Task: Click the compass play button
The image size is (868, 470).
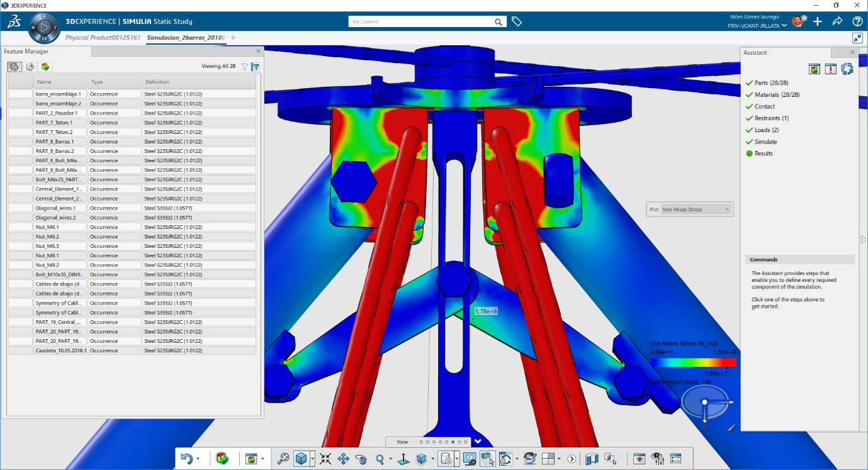Action: (x=45, y=28)
